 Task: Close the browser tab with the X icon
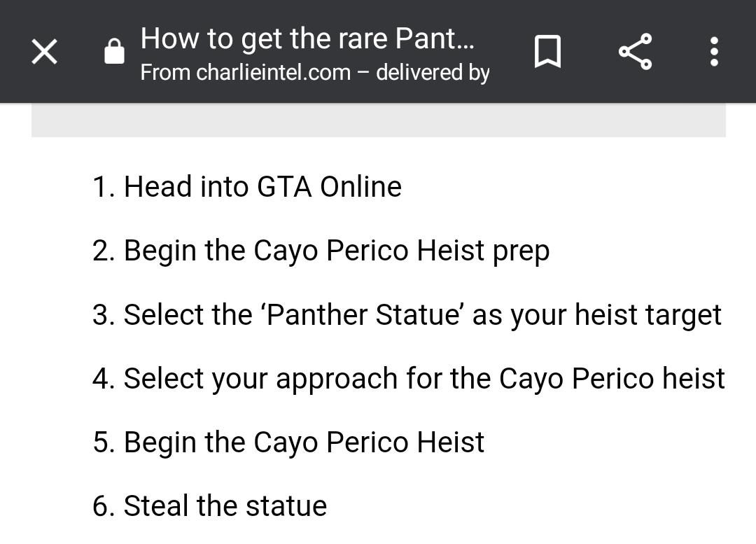(44, 51)
